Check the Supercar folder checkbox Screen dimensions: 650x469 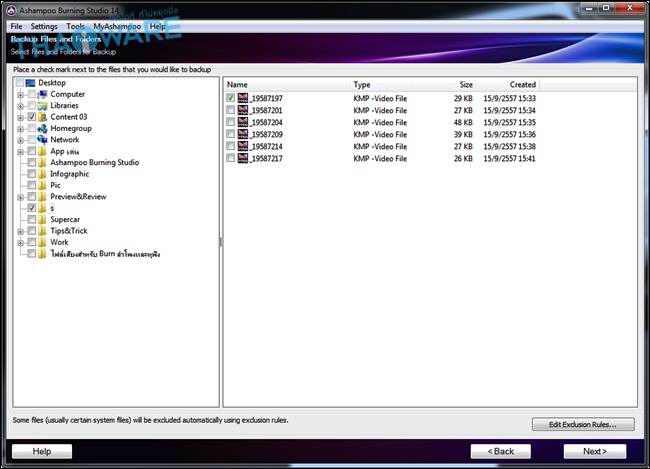[32, 219]
